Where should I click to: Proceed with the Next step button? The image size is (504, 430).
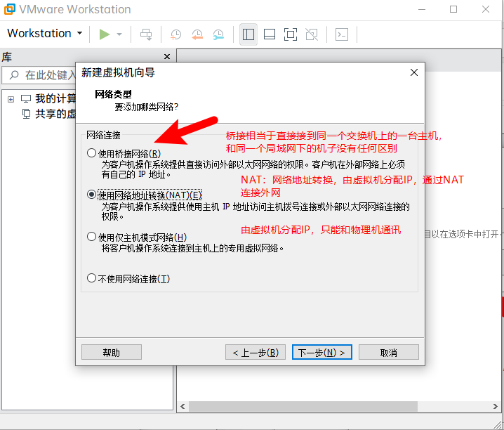coord(321,352)
